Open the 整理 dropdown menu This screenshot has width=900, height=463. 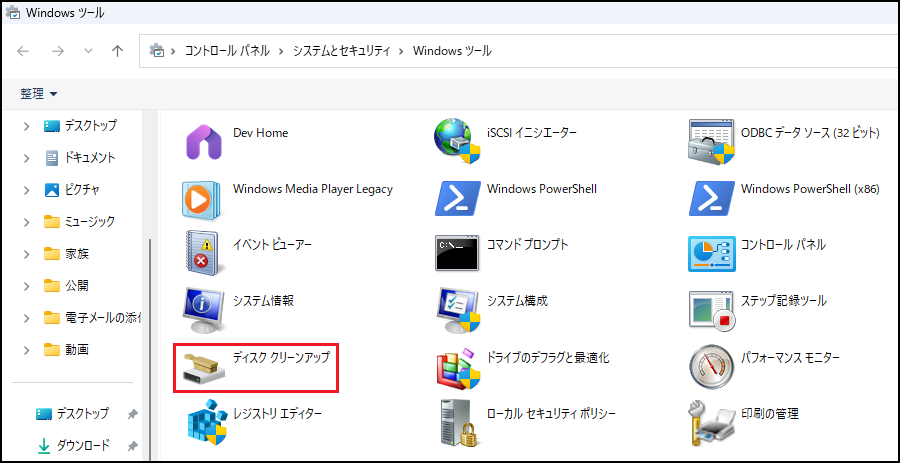39,93
